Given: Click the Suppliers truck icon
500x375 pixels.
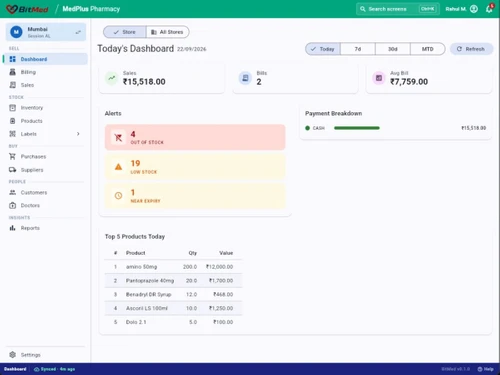Looking at the screenshot, I should coord(13,170).
